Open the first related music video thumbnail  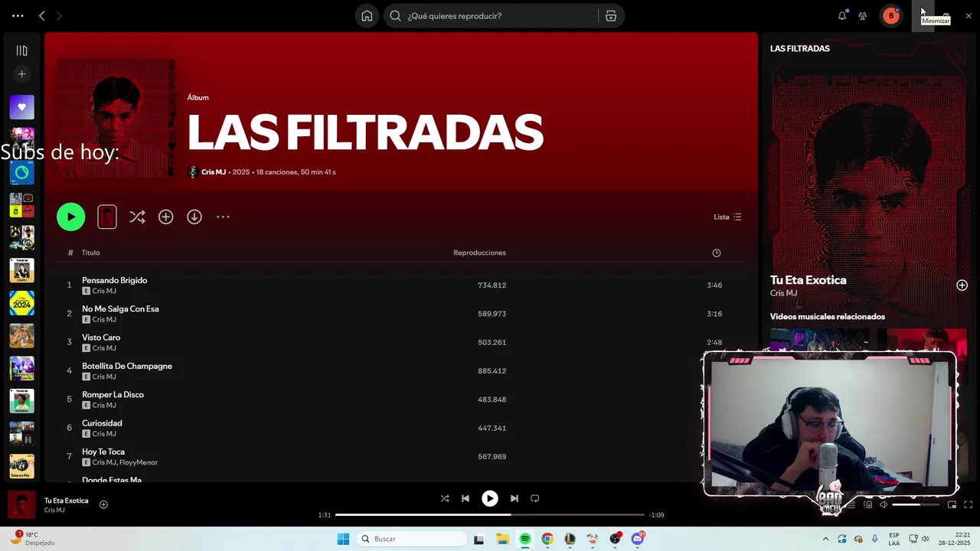pos(819,341)
